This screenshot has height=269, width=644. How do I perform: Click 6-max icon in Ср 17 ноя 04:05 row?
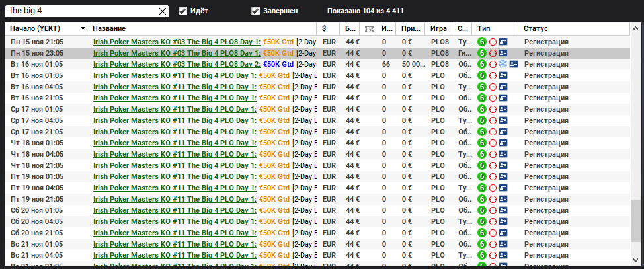(x=482, y=120)
